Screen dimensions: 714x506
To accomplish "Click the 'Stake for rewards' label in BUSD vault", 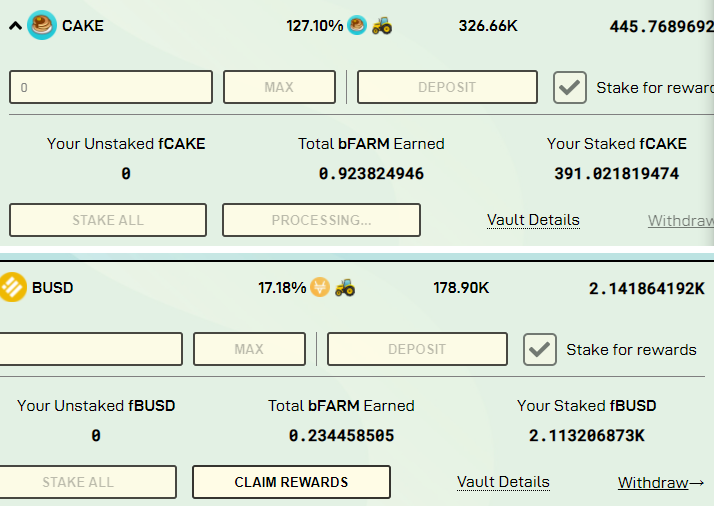I will click(632, 349).
